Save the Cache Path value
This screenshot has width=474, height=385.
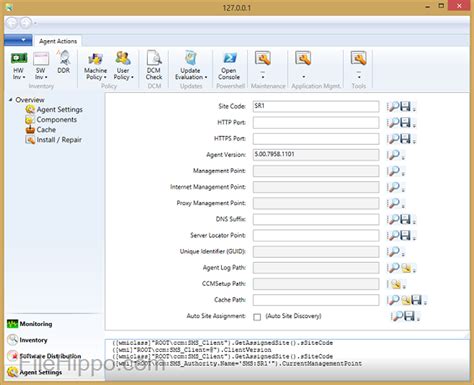tap(416, 300)
